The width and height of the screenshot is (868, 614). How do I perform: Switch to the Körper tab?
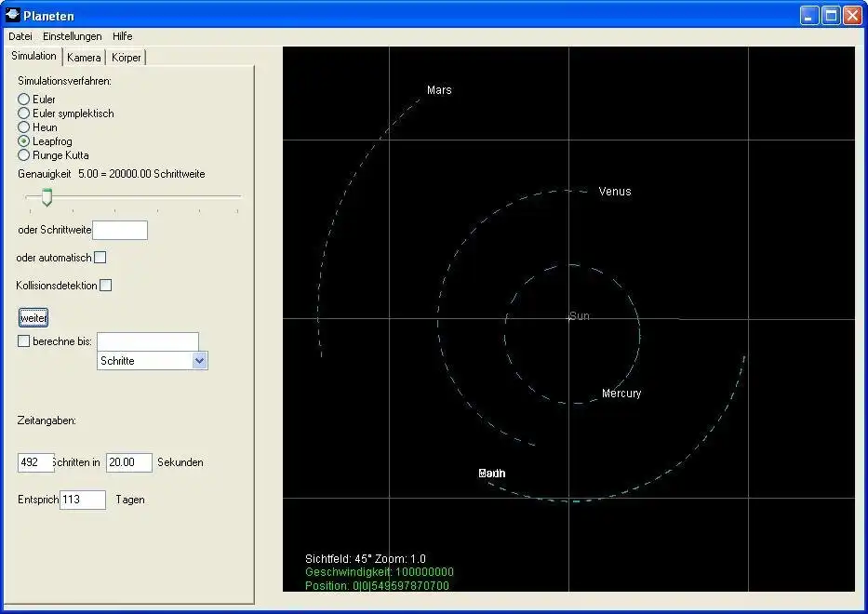pyautogui.click(x=126, y=58)
